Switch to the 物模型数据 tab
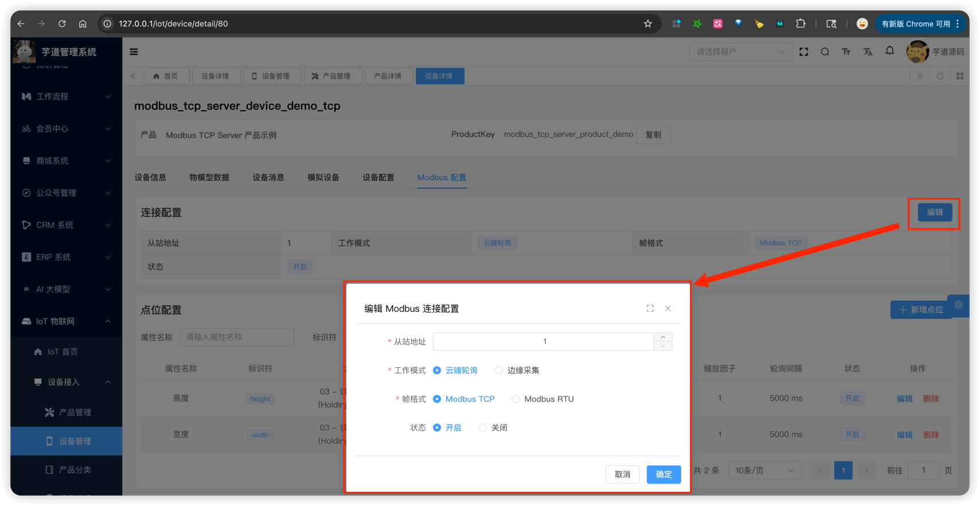Screen dimensions: 980x506 [x=209, y=177]
